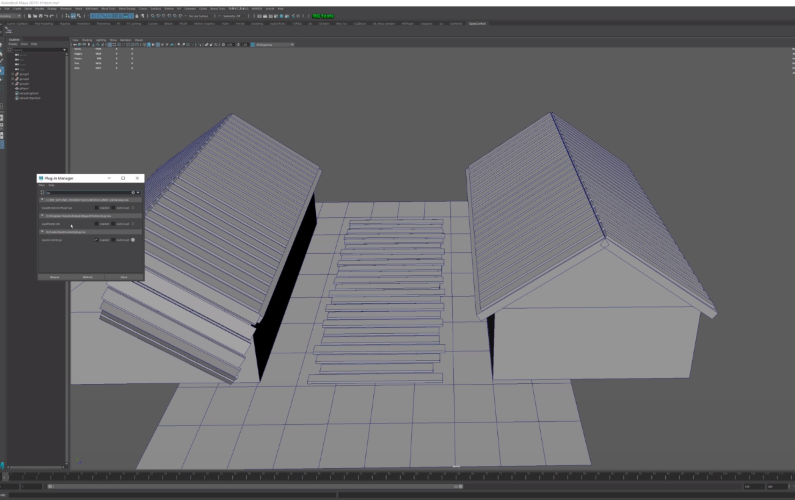The height and width of the screenshot is (500, 795).
Task: Open the Lighting menu in viewport panel
Action: [101, 40]
